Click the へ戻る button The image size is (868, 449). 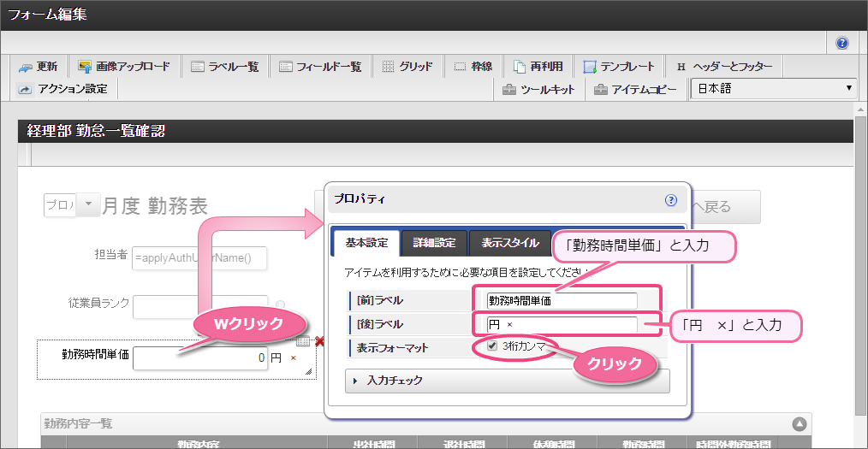click(x=725, y=207)
